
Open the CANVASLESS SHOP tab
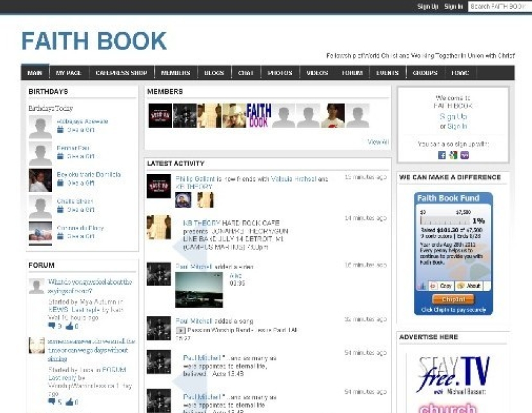click(122, 73)
